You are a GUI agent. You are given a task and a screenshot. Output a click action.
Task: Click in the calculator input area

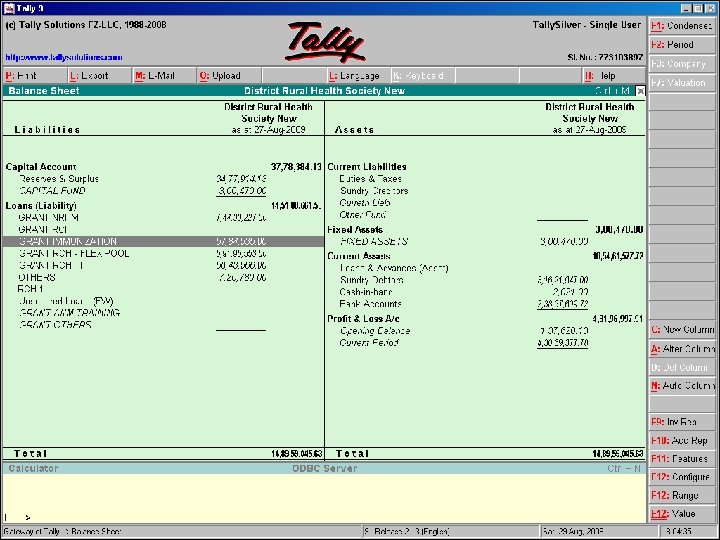pyautogui.click(x=324, y=498)
